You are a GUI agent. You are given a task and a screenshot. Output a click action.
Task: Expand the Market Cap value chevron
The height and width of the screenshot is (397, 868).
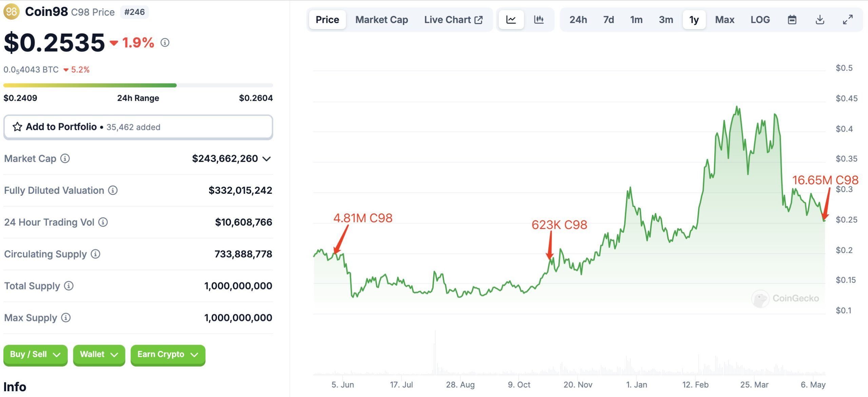coord(267,159)
